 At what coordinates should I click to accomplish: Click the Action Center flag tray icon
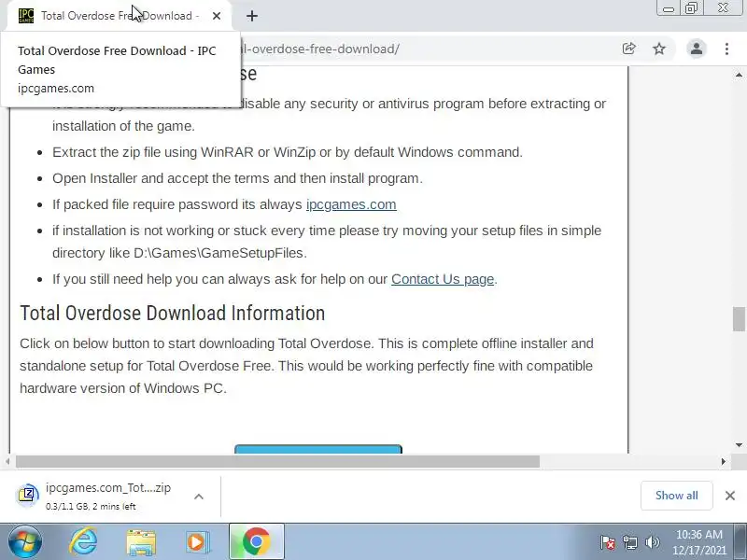pyautogui.click(x=608, y=542)
